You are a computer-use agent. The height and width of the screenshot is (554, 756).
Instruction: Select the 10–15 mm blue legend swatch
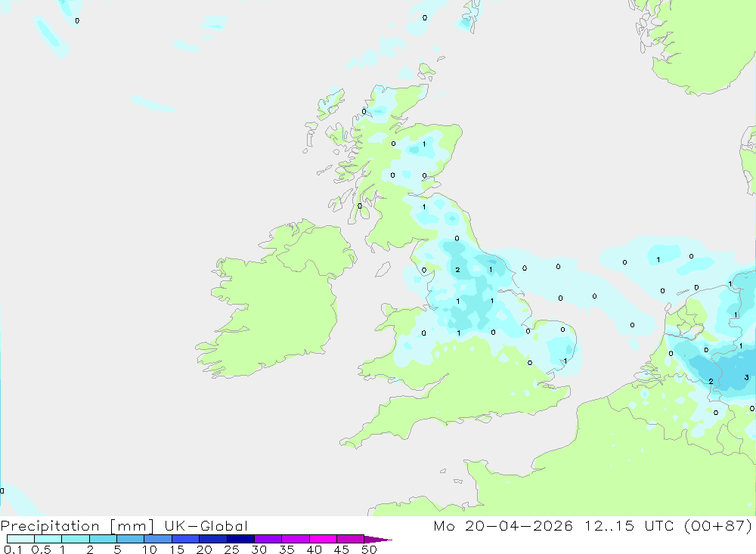[x=158, y=539]
